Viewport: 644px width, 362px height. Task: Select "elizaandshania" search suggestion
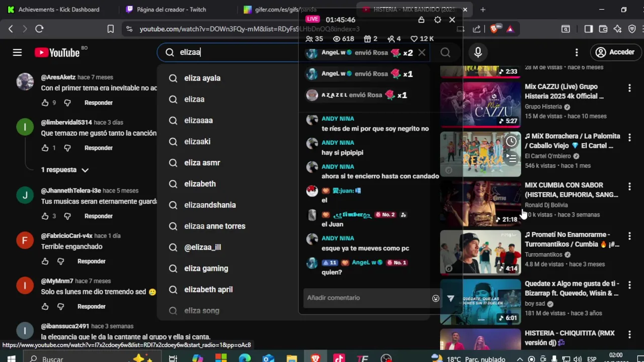pos(210,205)
